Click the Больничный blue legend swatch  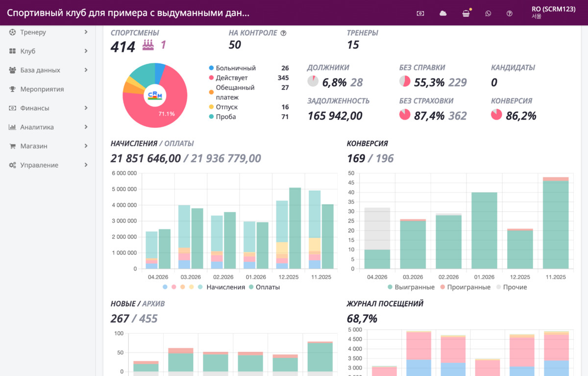point(211,68)
